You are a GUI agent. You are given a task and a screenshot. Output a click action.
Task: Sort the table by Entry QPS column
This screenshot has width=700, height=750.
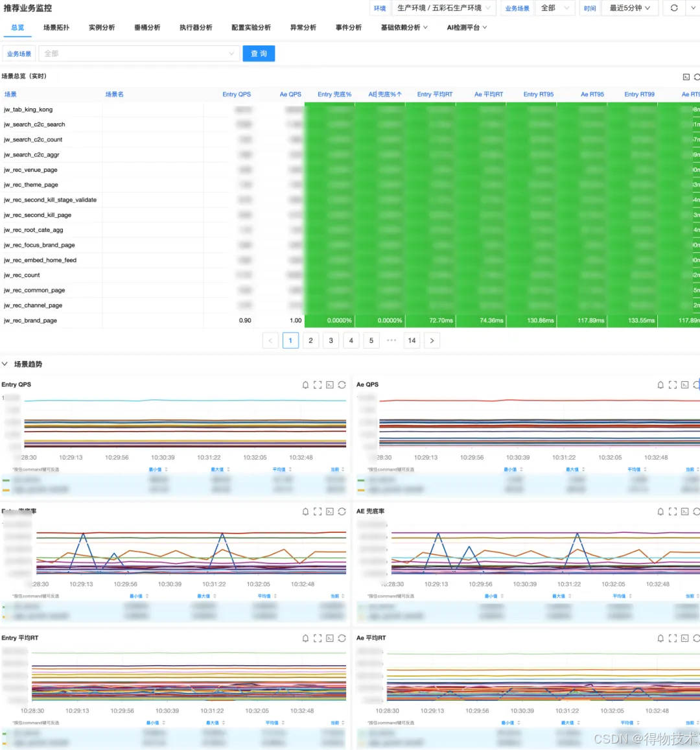[236, 94]
